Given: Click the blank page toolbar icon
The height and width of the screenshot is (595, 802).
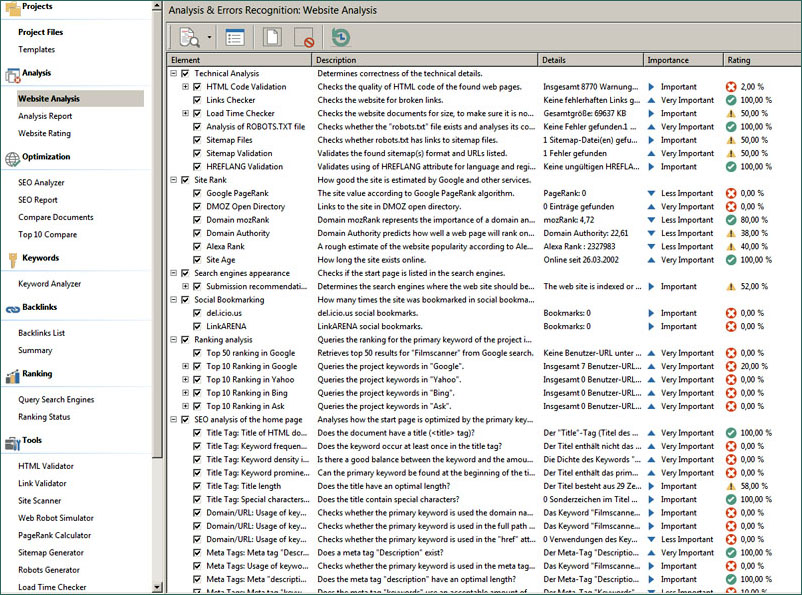Looking at the screenshot, I should pos(271,37).
